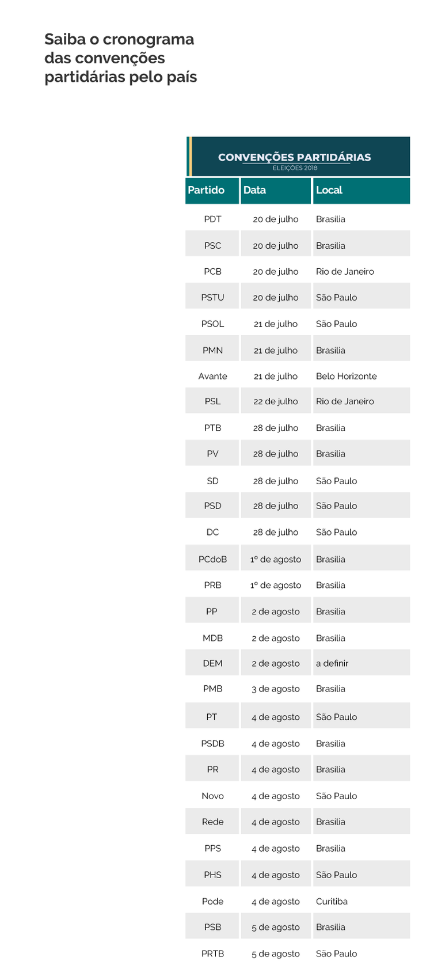Click the "3 de agosto" date cell
434x980 pixels.
(275, 689)
